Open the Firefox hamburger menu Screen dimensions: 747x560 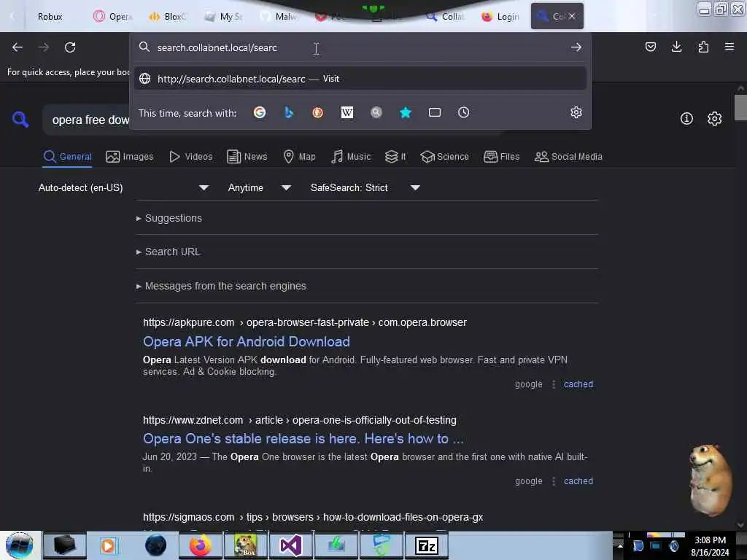point(729,47)
